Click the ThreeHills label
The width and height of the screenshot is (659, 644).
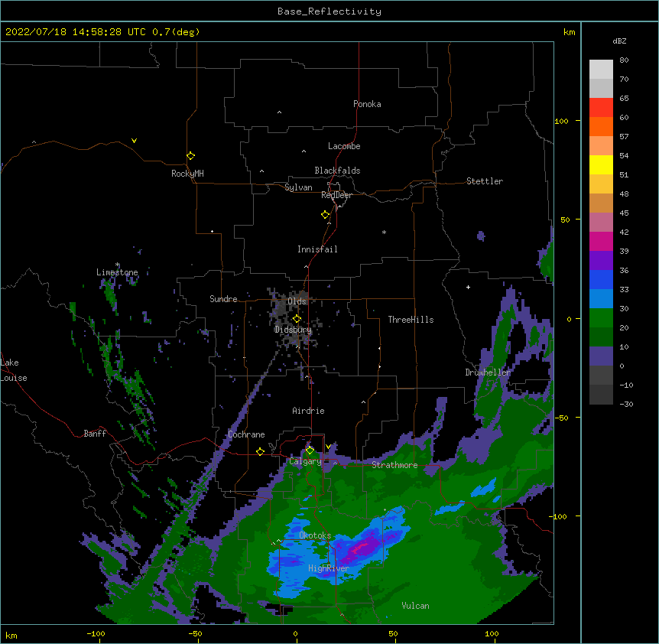click(x=411, y=320)
